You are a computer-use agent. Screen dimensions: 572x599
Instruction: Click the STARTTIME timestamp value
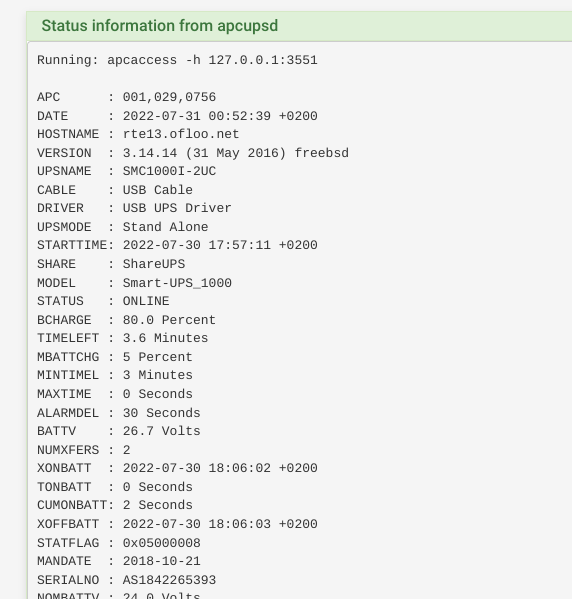[x=220, y=245]
